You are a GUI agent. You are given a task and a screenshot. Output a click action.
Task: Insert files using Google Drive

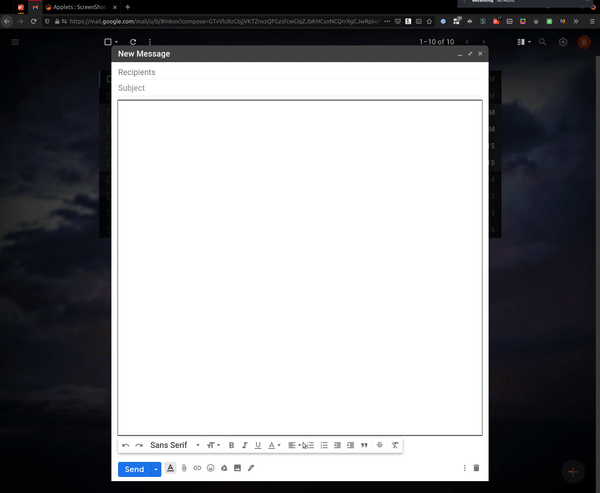[x=224, y=468]
